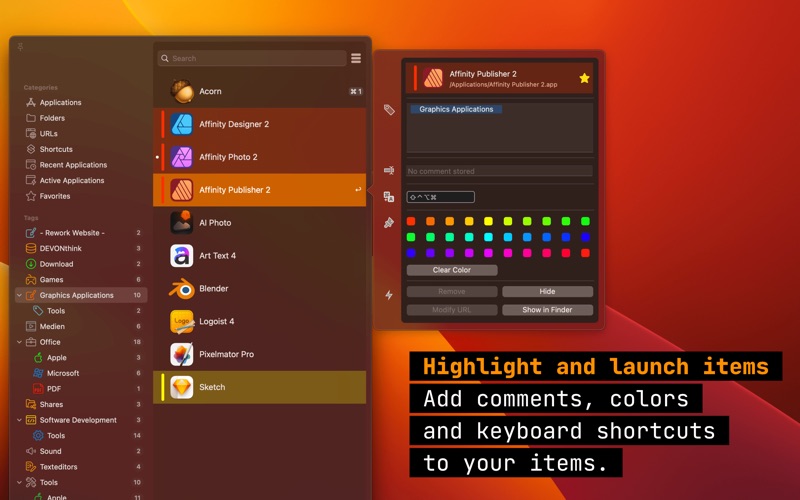
Task: Click the tag icon in detail panel
Action: (389, 110)
